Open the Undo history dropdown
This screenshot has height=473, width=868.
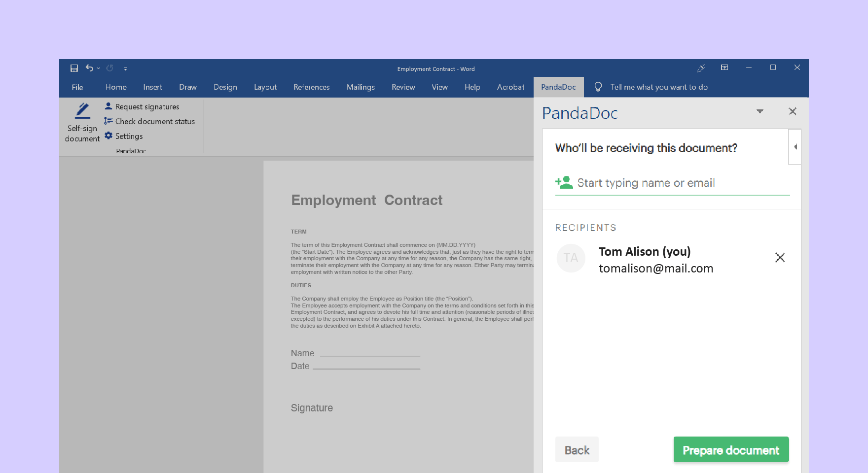tap(97, 69)
